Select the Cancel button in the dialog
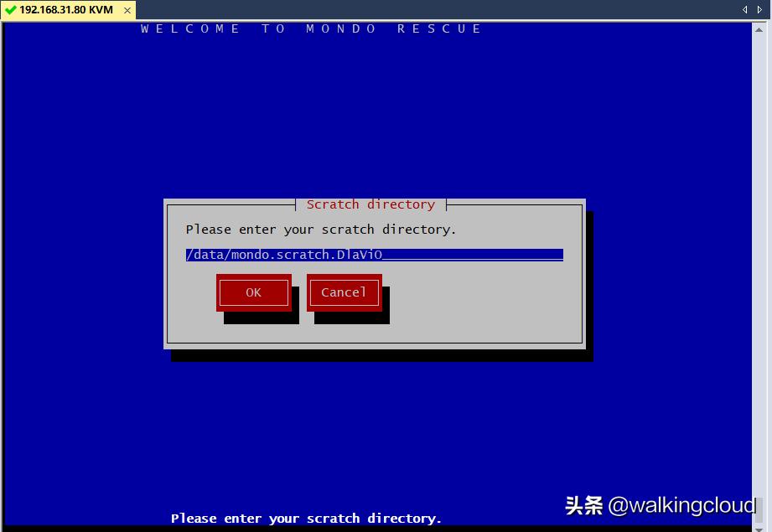The height and width of the screenshot is (532, 772). tap(344, 292)
